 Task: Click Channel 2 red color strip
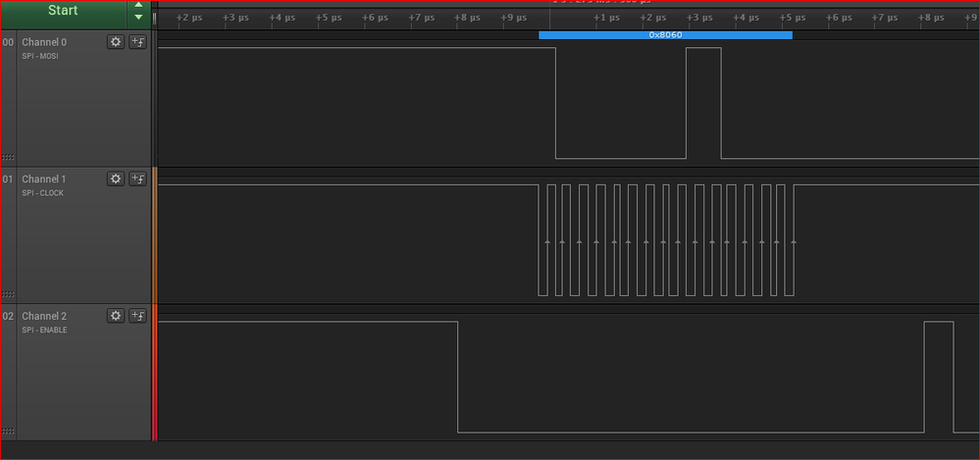(154, 373)
